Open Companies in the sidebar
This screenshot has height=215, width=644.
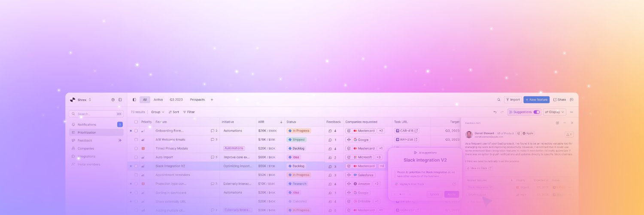[96, 148]
